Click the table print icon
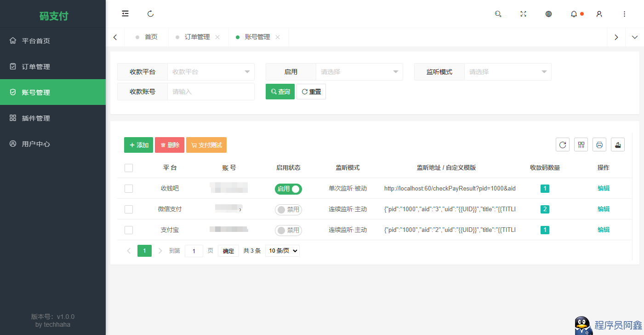Screen dimensions: 644x335 599,145
